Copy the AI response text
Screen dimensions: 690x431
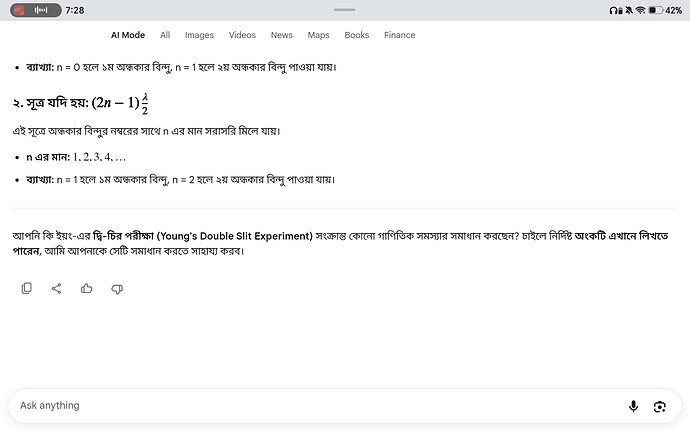pos(26,288)
